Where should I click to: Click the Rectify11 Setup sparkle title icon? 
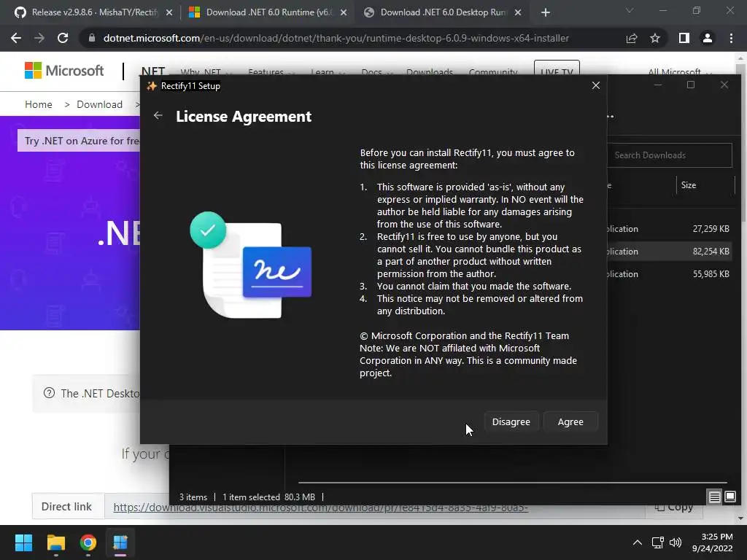click(152, 86)
